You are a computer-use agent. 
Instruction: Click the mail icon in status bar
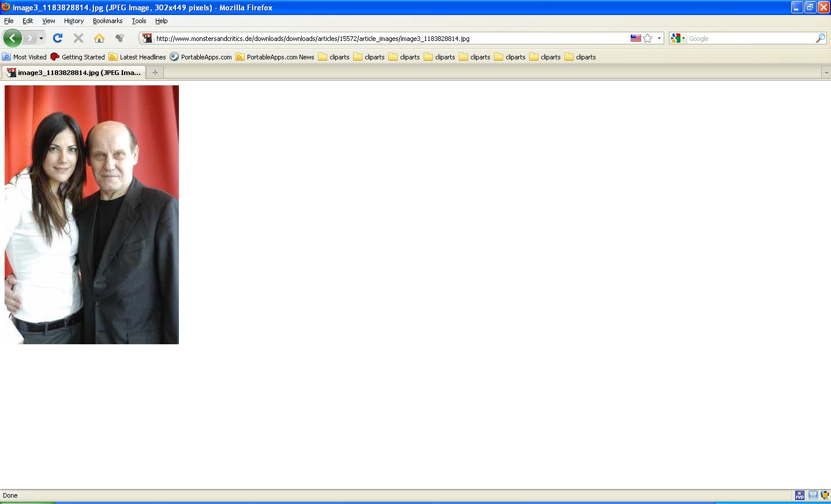813,495
